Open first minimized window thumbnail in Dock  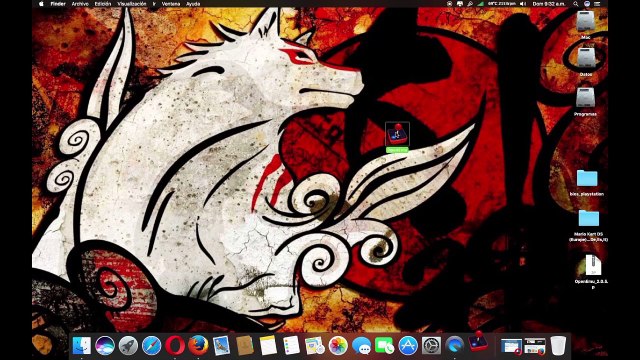point(511,346)
